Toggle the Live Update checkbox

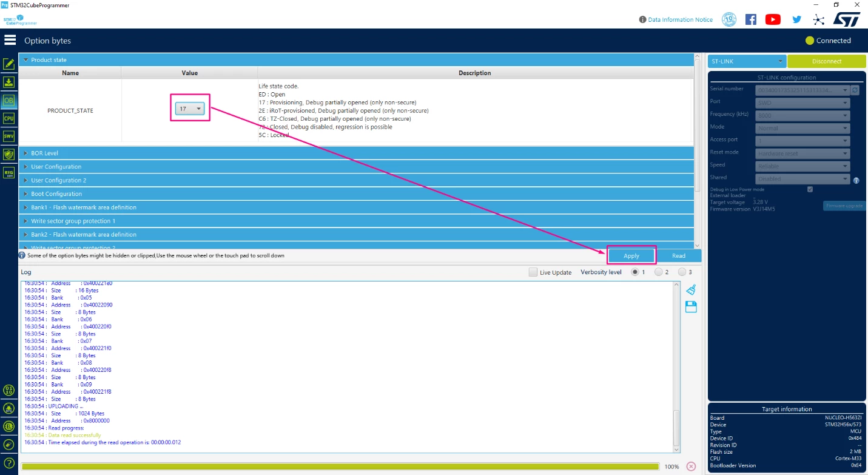coord(533,272)
